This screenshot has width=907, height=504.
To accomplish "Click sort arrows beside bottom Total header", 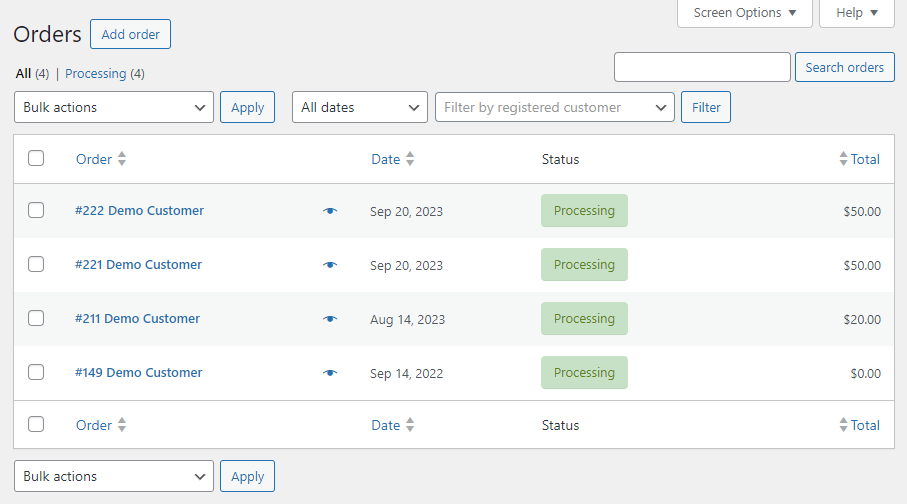I will 843,425.
